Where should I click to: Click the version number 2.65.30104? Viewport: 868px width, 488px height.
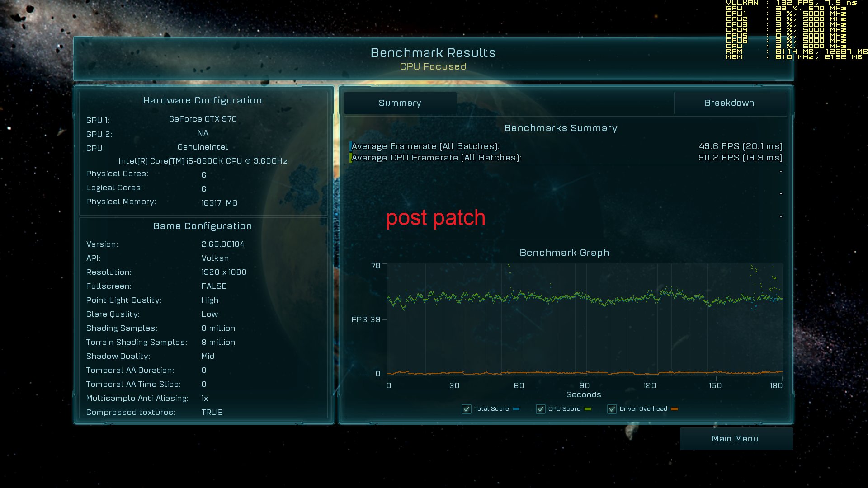223,244
